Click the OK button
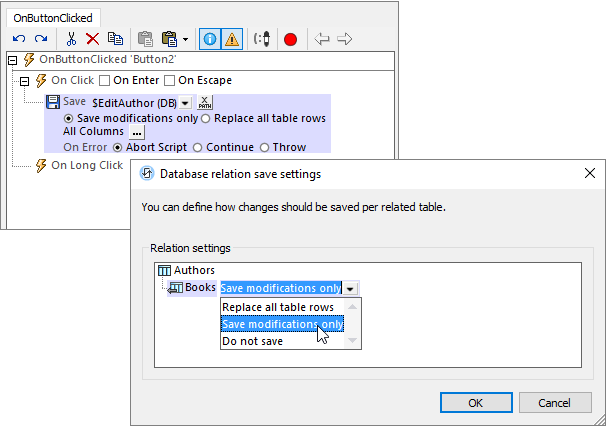This screenshot has width=609, height=428. click(x=475, y=402)
